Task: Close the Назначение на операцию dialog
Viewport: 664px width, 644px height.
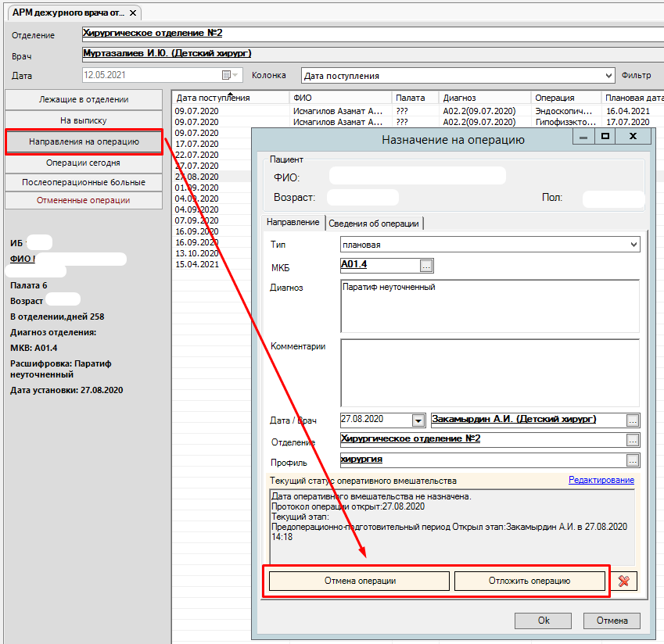Action: (x=633, y=136)
